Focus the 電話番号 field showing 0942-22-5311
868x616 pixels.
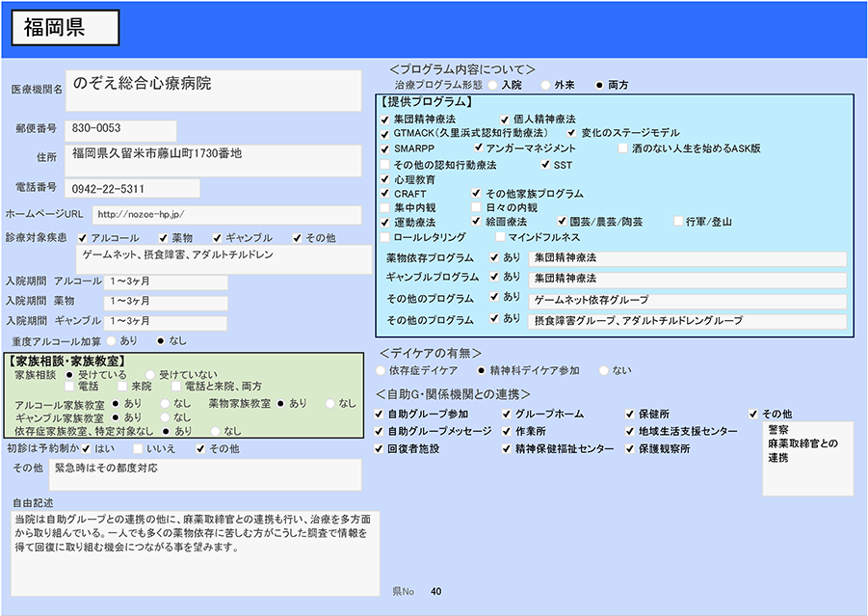pyautogui.click(x=133, y=188)
